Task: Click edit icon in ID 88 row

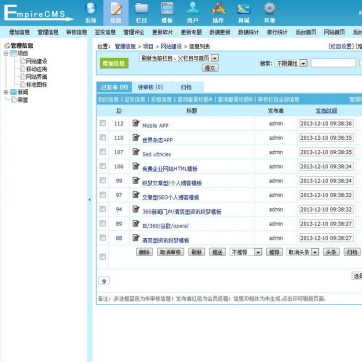Action: 136,238
